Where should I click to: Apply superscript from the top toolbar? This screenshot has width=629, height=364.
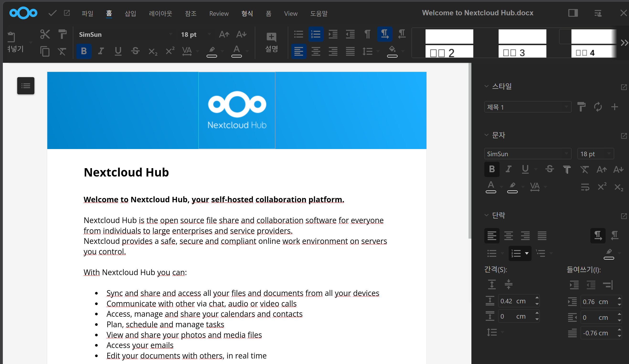click(x=170, y=51)
